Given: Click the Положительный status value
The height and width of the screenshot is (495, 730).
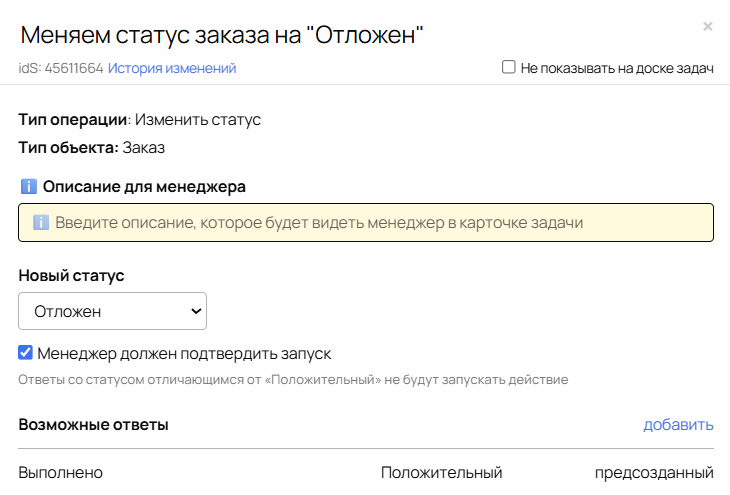Looking at the screenshot, I should (441, 473).
